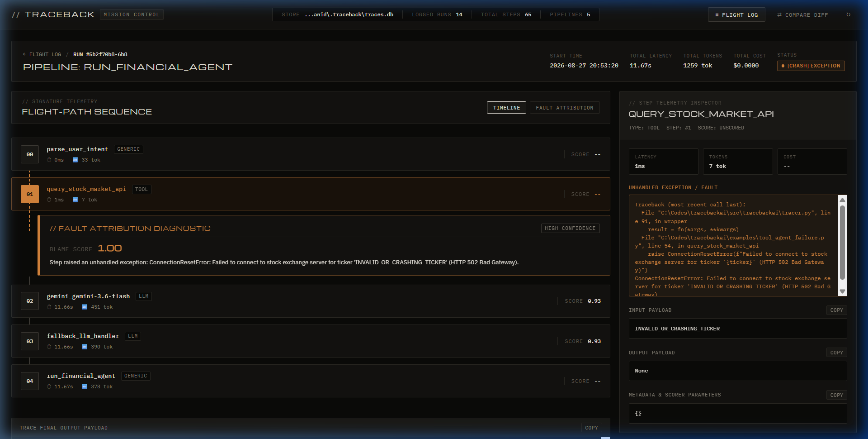Switch to Fault Attribution tab
Viewport: 868px width, 439px height.
(x=564, y=108)
